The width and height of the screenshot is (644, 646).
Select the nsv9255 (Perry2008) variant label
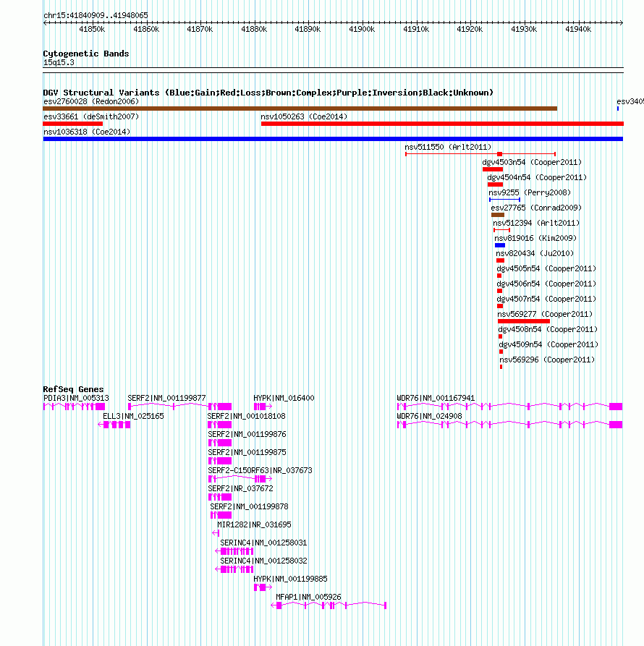[530, 192]
